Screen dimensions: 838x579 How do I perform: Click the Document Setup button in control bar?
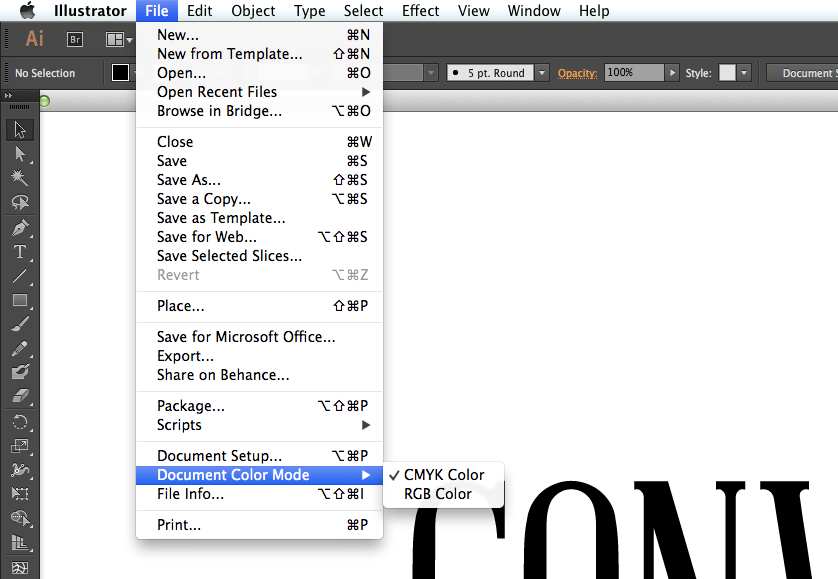803,73
